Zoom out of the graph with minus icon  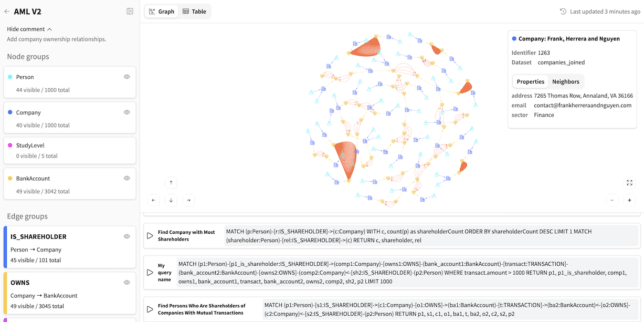pos(611,201)
